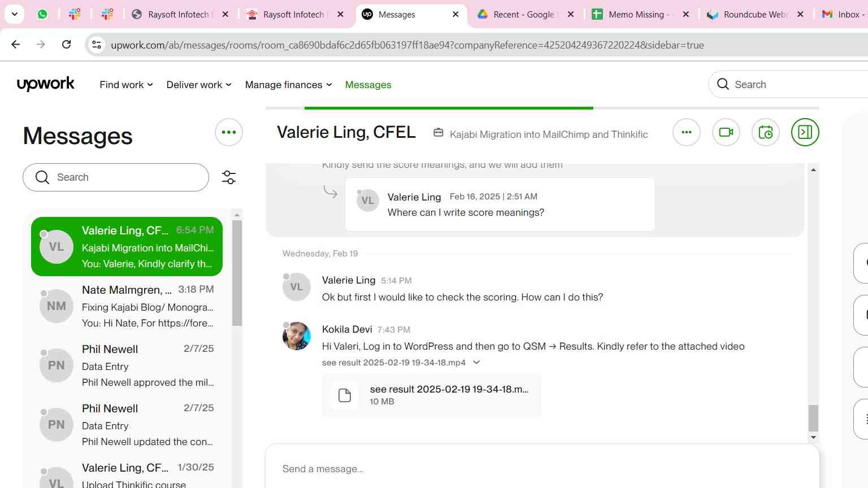
Task: Click the browser forward arrow
Action: [x=41, y=45]
